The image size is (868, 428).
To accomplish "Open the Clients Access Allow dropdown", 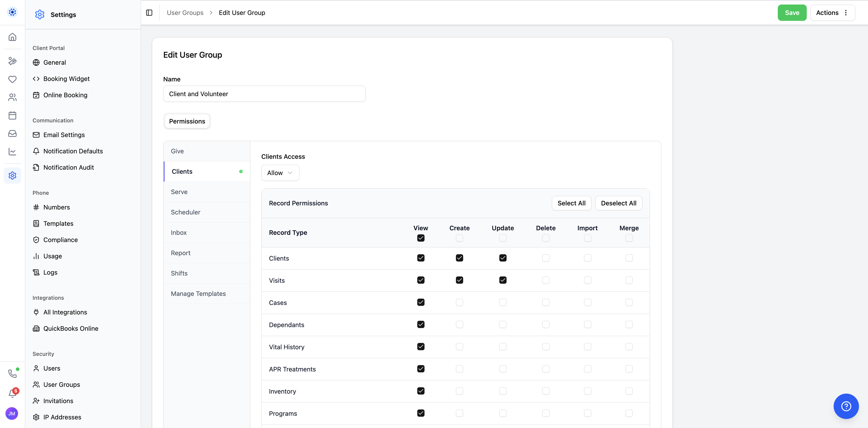I will point(280,173).
